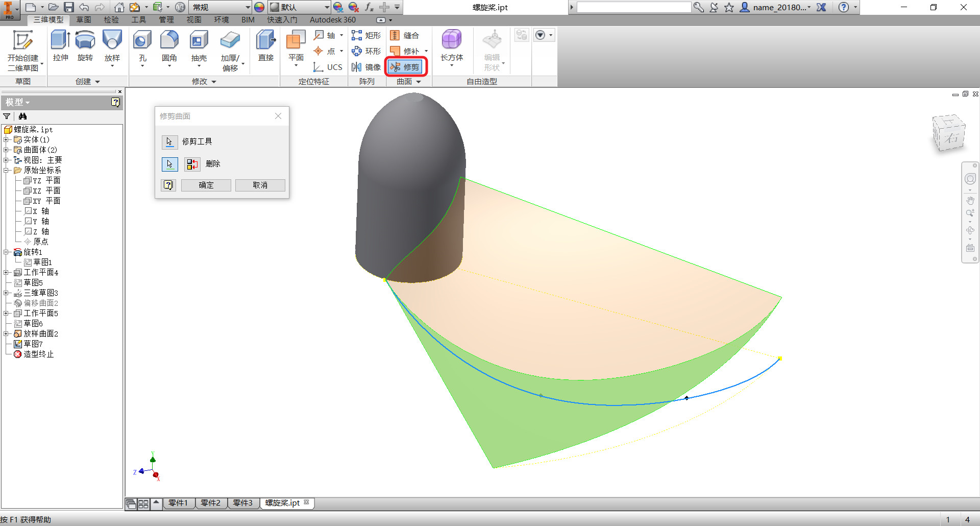Open help in 修剪曲面 dialog
980x526 pixels.
pos(169,185)
